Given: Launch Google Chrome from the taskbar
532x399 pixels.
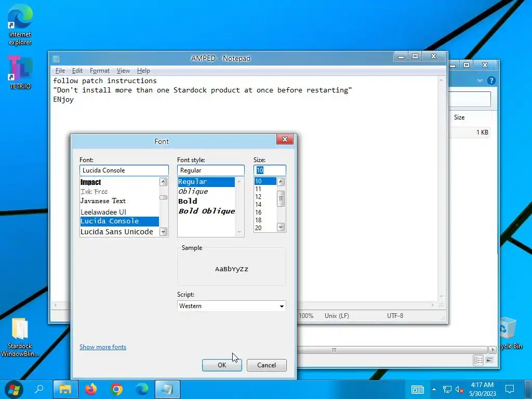Looking at the screenshot, I should coord(116,389).
